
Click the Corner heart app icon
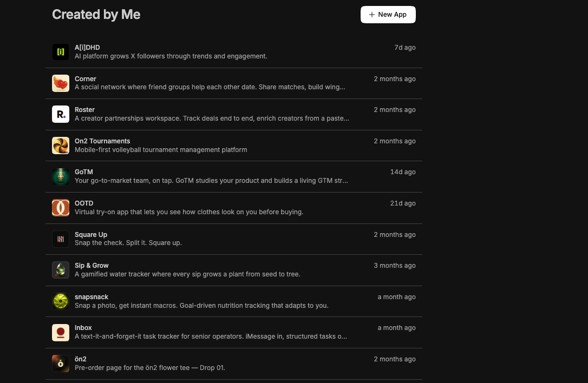[x=61, y=83]
